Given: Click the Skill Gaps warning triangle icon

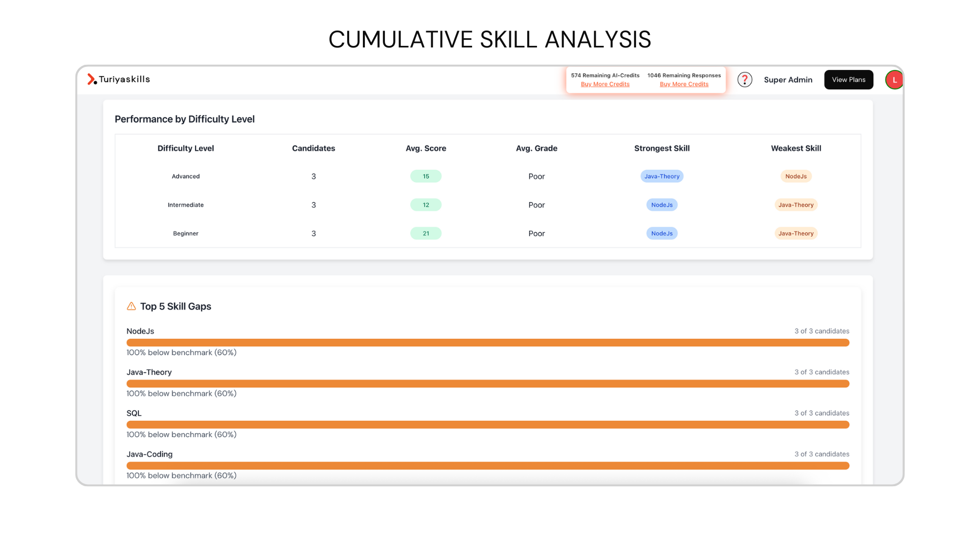Looking at the screenshot, I should tap(131, 306).
